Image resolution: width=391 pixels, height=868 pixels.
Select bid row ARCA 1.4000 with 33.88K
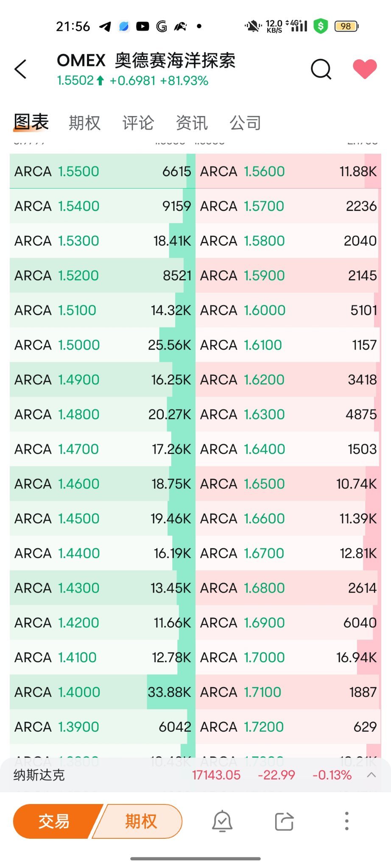click(103, 692)
